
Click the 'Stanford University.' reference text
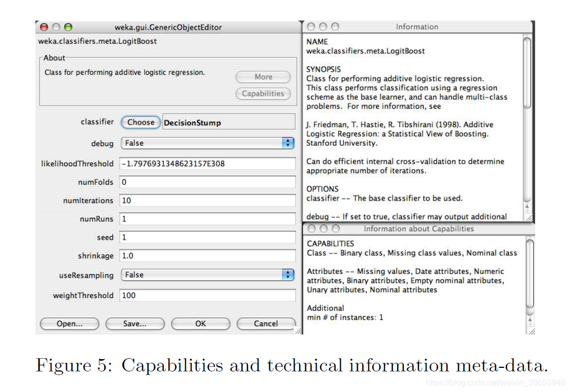(342, 143)
